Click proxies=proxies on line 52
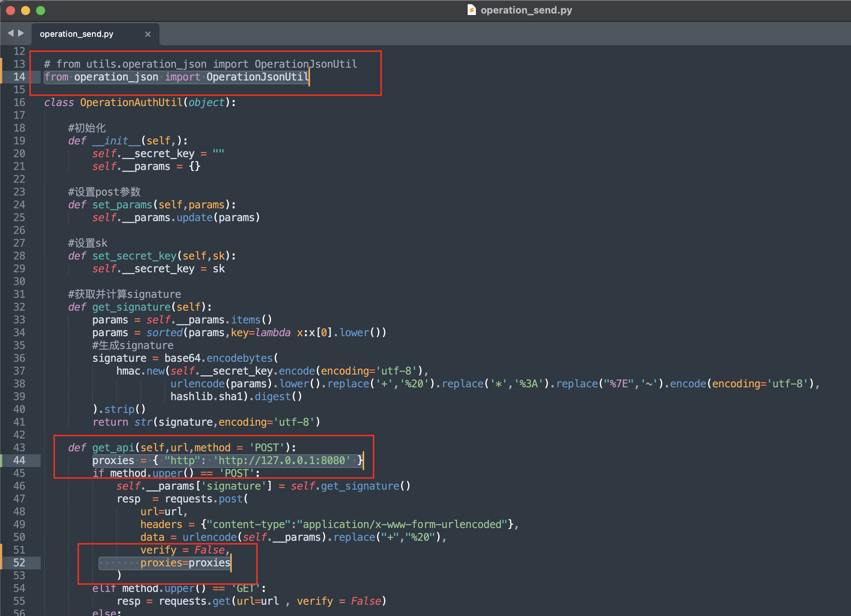851x616 pixels. click(x=185, y=563)
